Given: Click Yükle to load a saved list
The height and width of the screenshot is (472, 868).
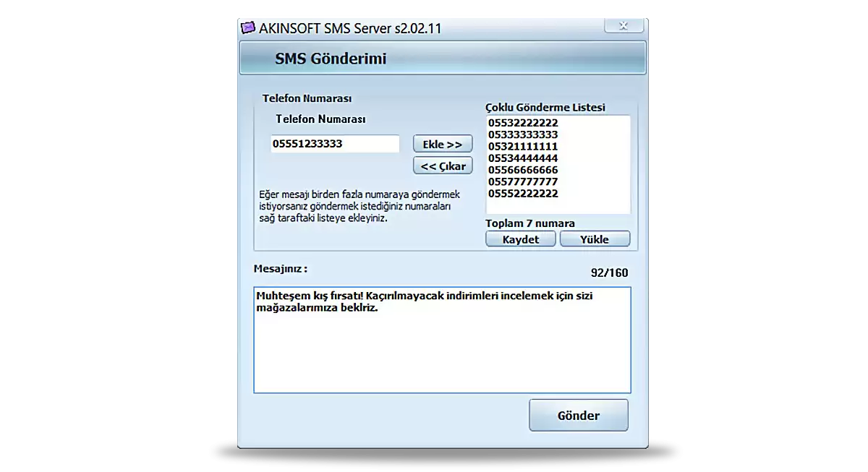Looking at the screenshot, I should click(x=595, y=239).
